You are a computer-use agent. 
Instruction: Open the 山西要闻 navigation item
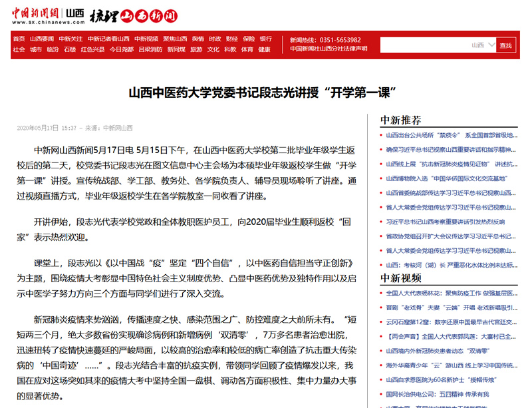(x=42, y=39)
